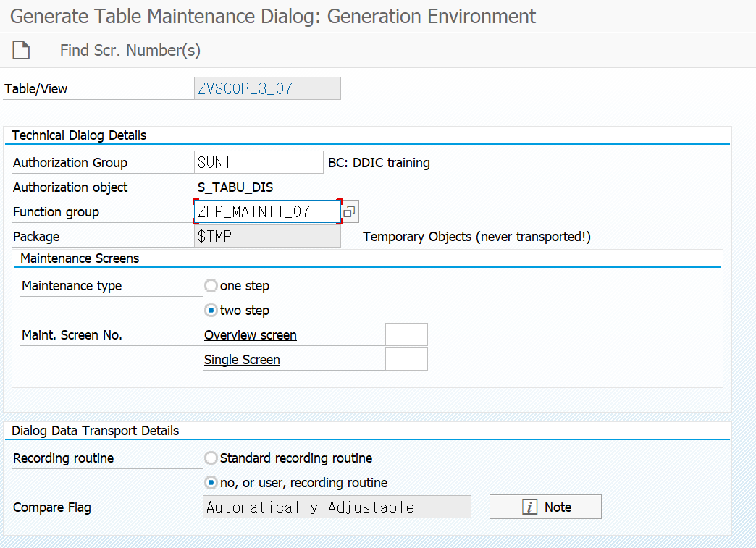Select the two step maintenance type
The width and height of the screenshot is (756, 548).
click(x=211, y=311)
